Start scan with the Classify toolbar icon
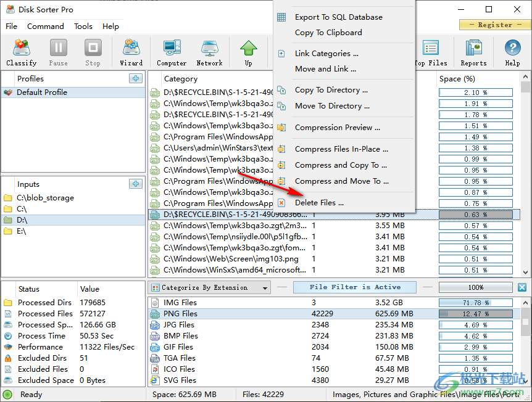532x402 pixels. click(x=22, y=52)
